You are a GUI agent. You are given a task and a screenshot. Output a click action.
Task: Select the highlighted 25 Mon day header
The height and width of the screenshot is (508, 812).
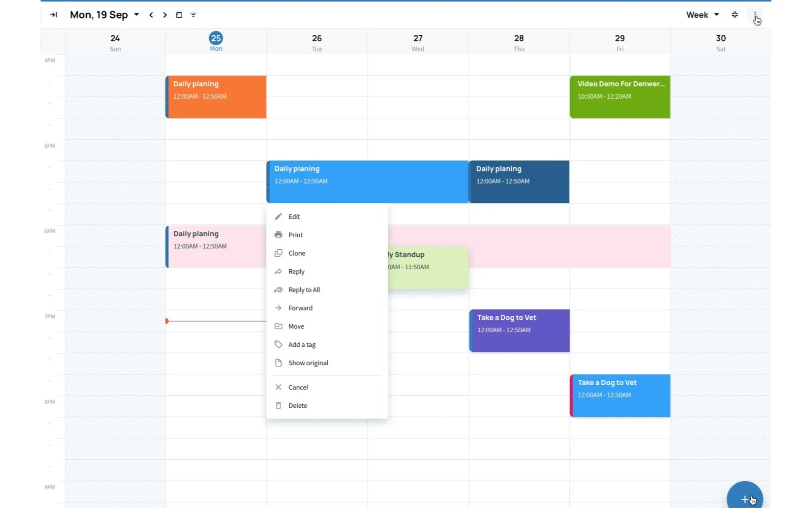pyautogui.click(x=216, y=42)
